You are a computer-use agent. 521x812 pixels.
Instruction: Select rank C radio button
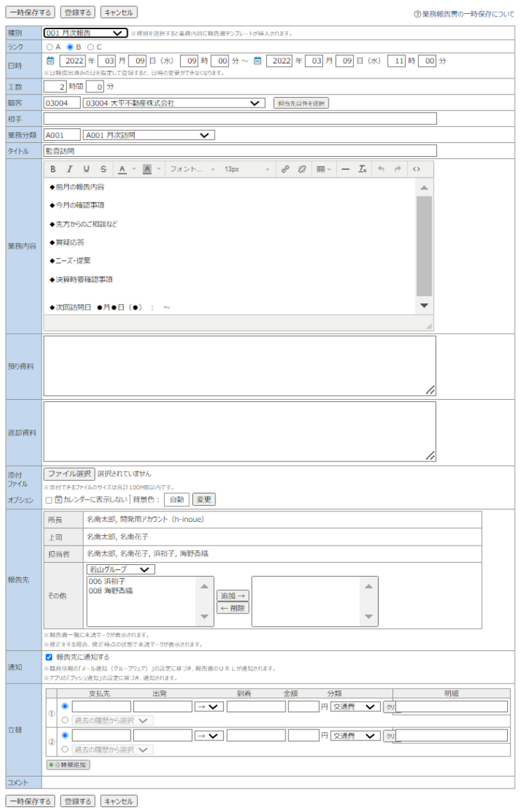click(x=91, y=47)
